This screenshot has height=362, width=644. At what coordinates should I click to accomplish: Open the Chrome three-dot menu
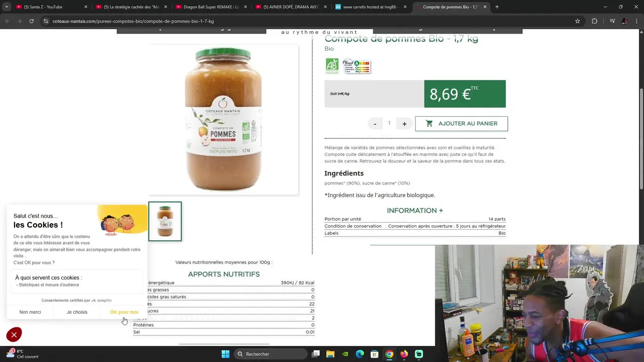point(636,21)
